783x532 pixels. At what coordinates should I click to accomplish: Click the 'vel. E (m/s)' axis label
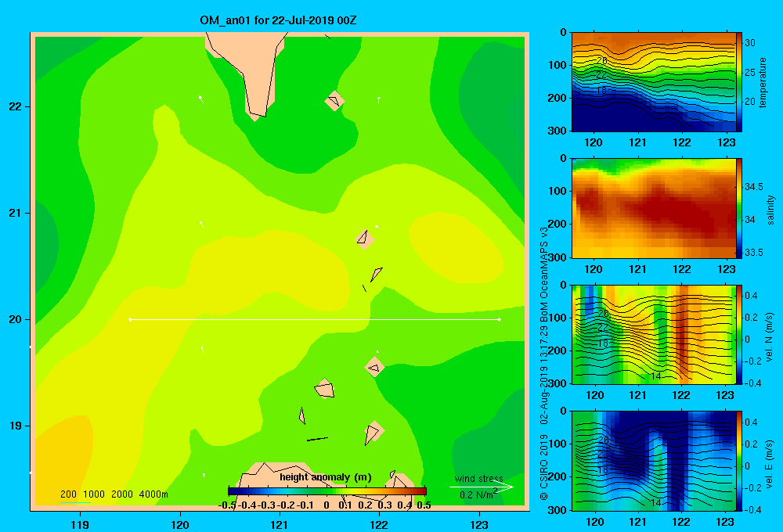(x=769, y=463)
